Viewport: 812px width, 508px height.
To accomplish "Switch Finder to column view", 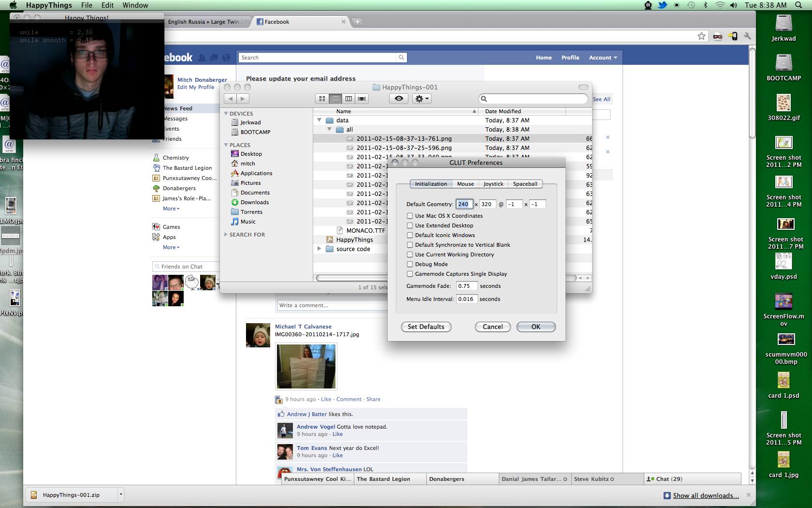I will 348,99.
